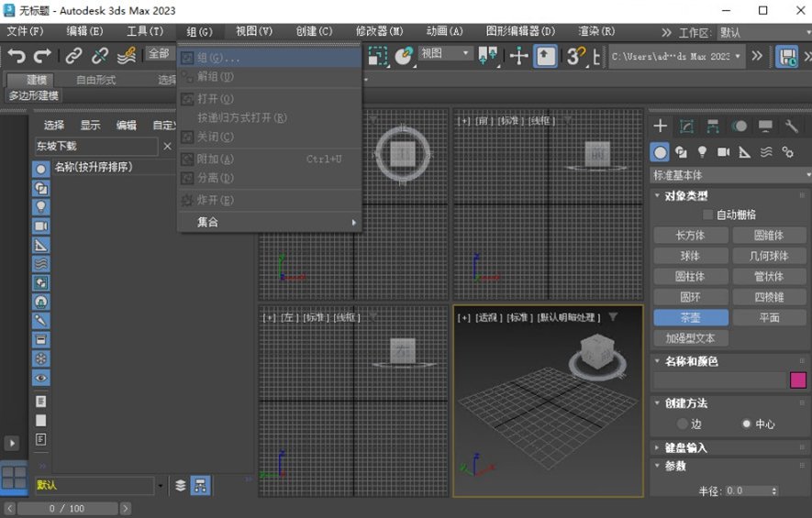Click the 管状体 object button
Image resolution: width=812 pixels, height=518 pixels.
(770, 277)
